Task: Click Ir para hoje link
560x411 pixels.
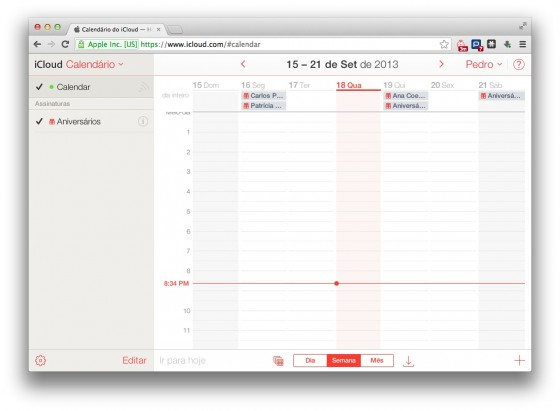Action: [x=182, y=361]
